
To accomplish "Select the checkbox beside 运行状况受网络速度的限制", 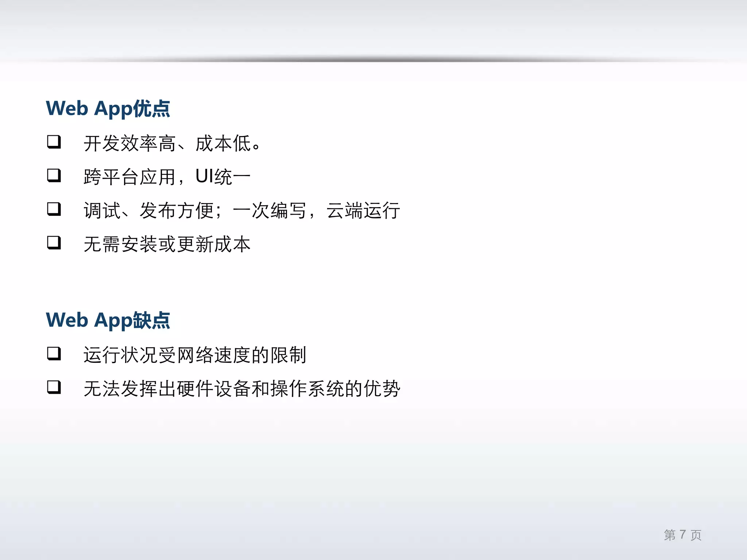I will 54,353.
